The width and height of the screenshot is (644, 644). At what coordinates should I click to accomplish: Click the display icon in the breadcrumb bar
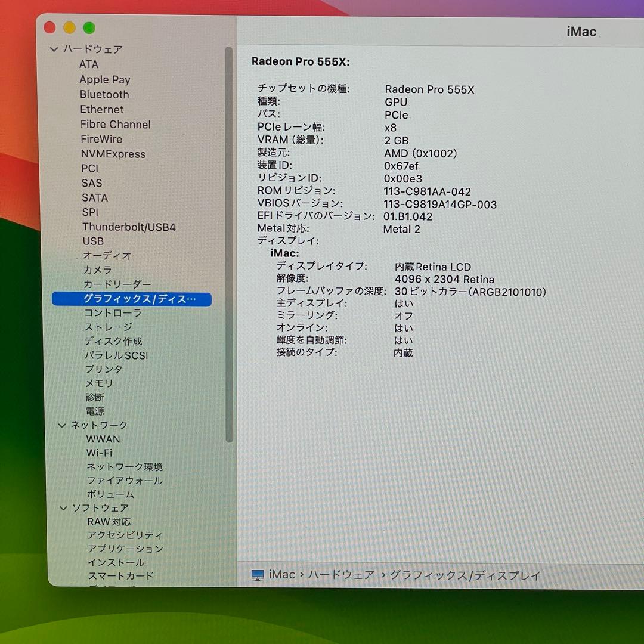(258, 574)
